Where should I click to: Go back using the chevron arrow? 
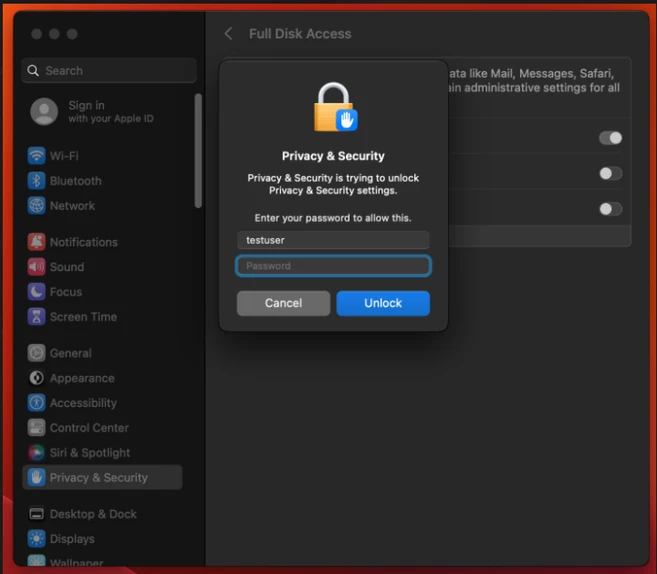click(x=228, y=34)
